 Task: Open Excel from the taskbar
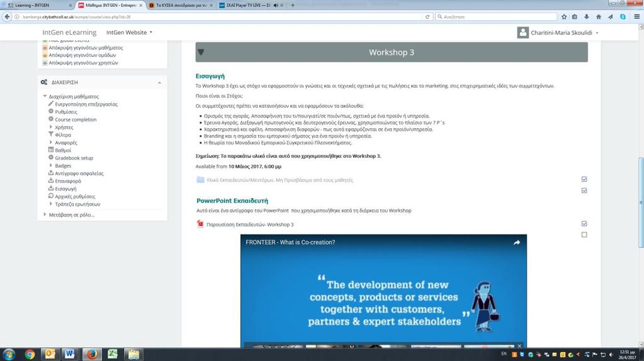[x=113, y=354]
